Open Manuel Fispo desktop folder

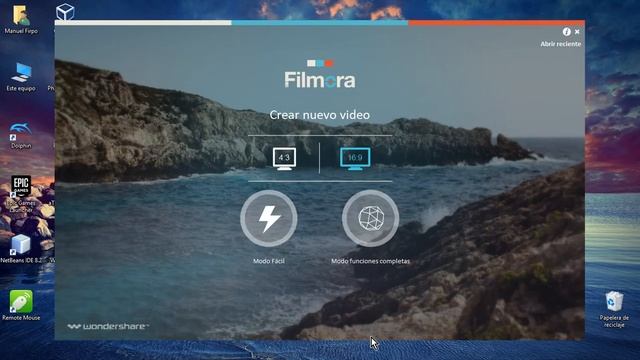[20, 18]
